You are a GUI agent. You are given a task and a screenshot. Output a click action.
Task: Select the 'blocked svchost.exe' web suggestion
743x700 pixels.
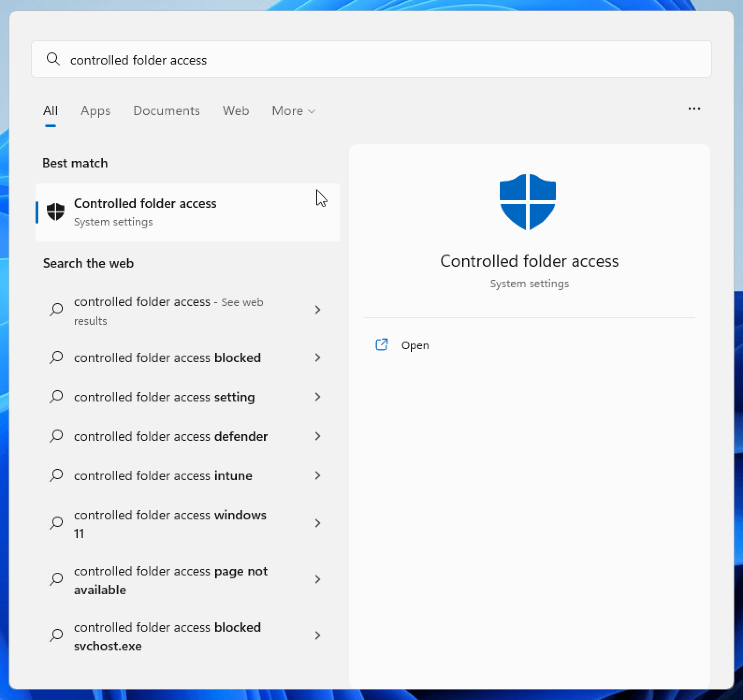167,636
